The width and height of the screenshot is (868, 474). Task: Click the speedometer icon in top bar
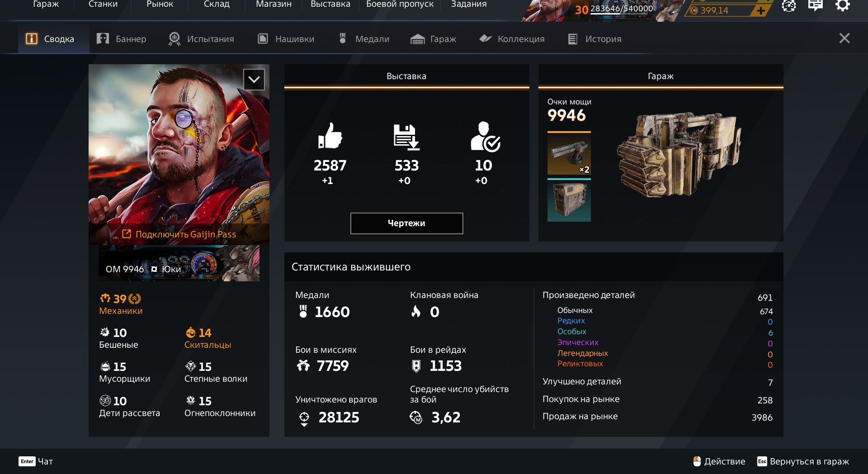coord(789,5)
